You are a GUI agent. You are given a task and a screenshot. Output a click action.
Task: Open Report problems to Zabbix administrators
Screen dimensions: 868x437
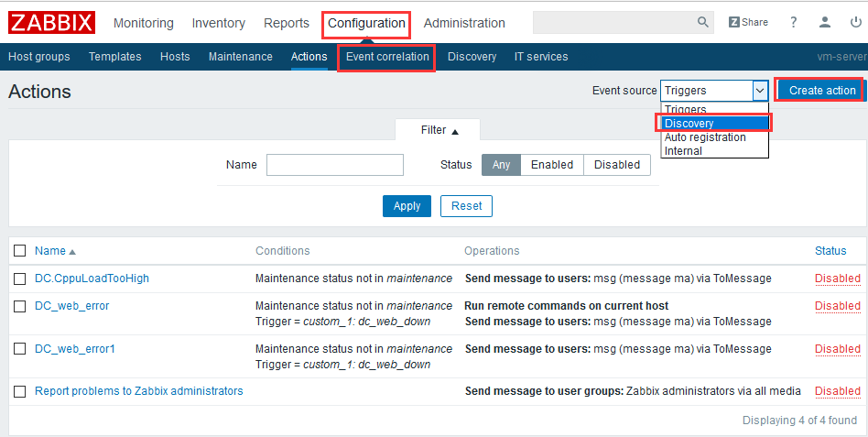coord(139,391)
